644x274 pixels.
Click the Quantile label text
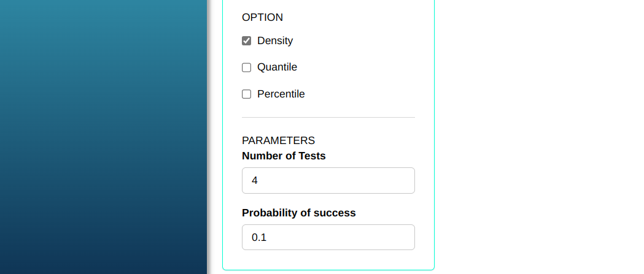click(x=277, y=67)
